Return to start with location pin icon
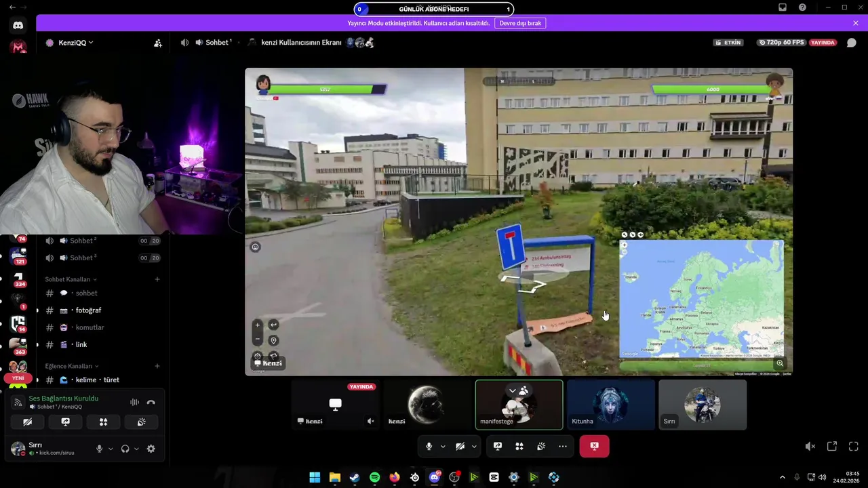 [273, 340]
